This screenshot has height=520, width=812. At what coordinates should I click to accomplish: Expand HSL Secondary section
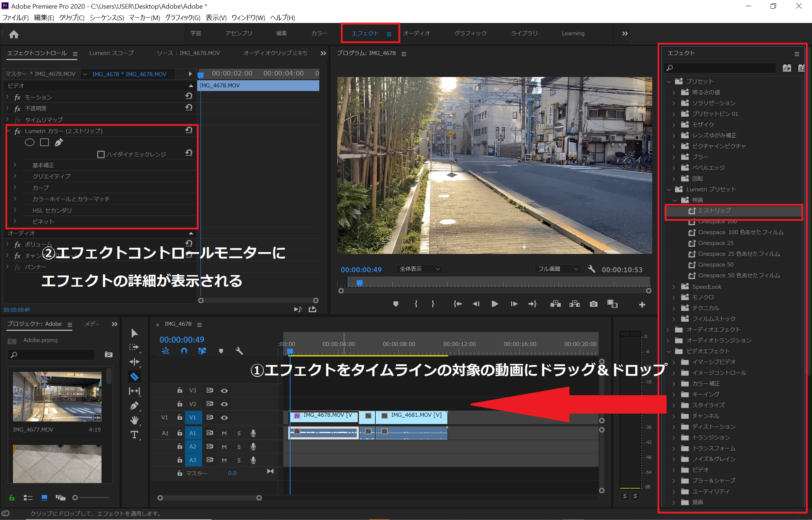(x=15, y=210)
